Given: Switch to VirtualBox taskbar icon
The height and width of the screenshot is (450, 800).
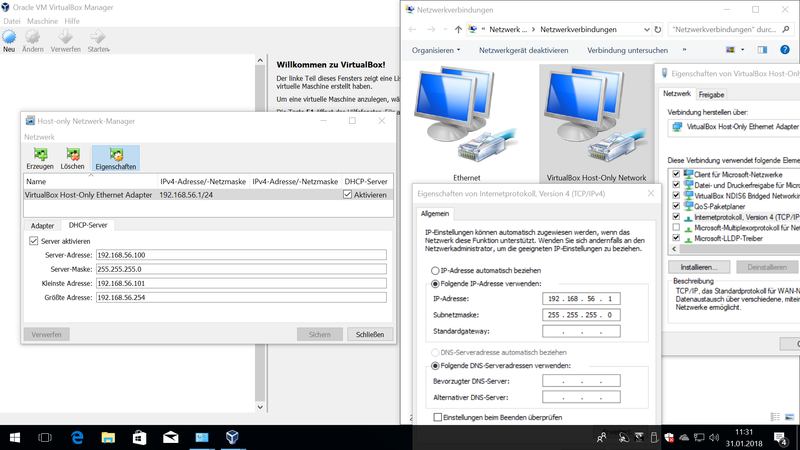Looking at the screenshot, I should click(232, 437).
